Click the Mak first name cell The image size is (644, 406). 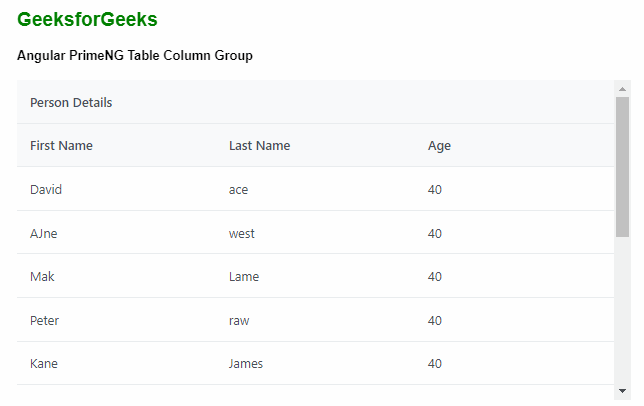42,277
